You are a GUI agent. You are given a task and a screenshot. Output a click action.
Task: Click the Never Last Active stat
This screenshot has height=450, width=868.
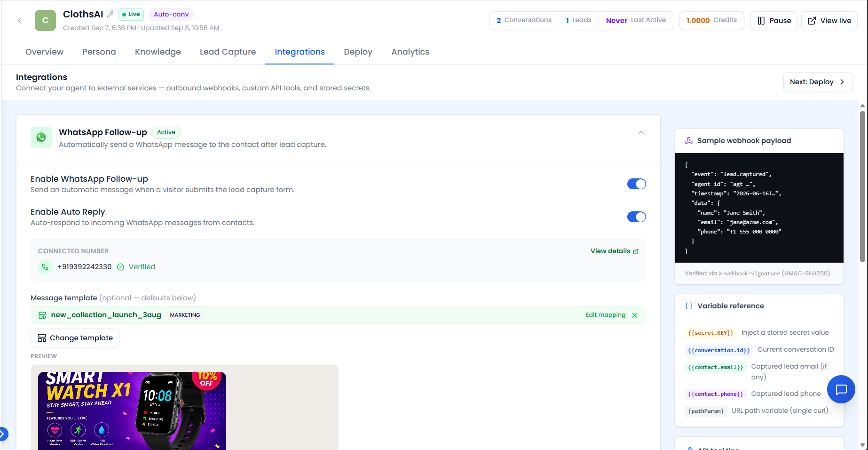(636, 20)
